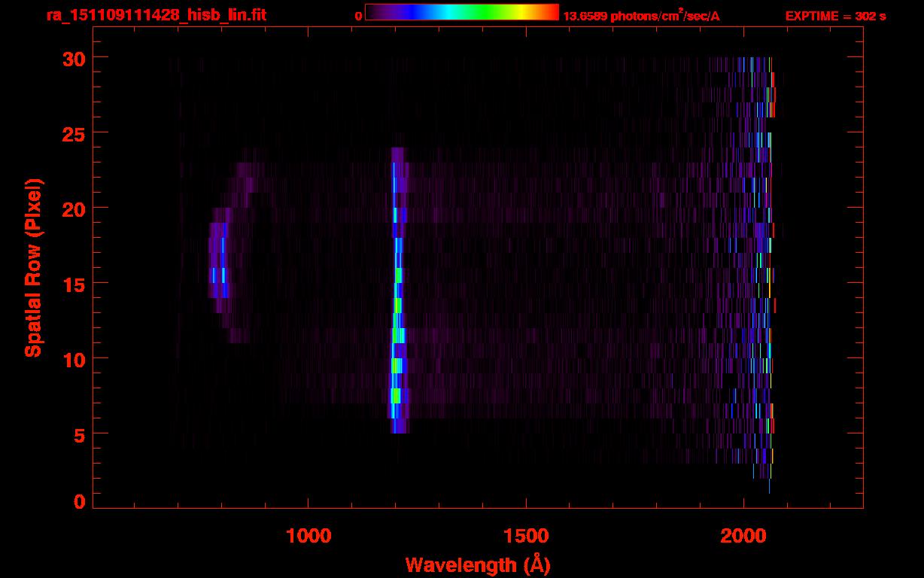Click the Spatial Row (Pixel) axis title
The height and width of the screenshot is (578, 924).
point(33,267)
